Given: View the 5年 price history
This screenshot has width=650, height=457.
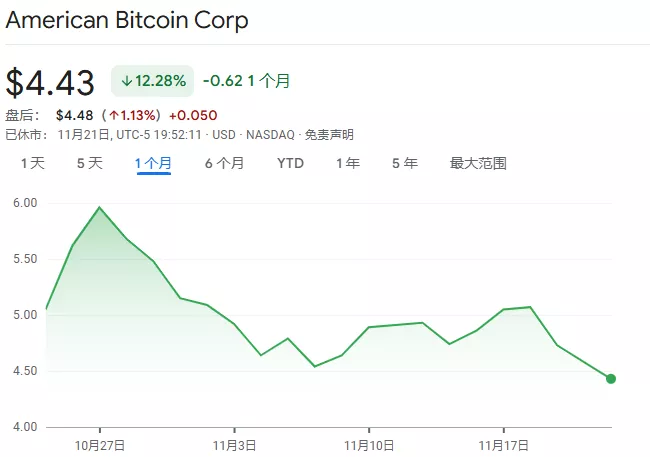Looking at the screenshot, I should tap(405, 163).
